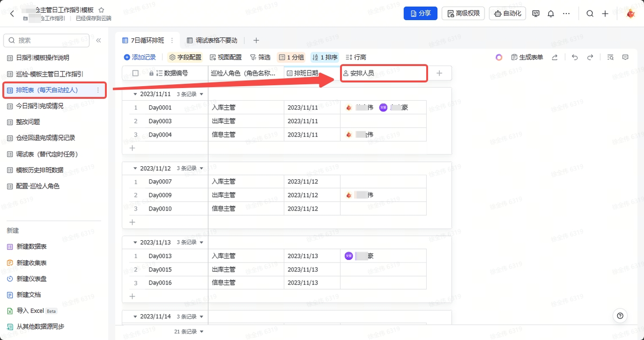Click the 自动化 button
The height and width of the screenshot is (340, 644).
click(507, 14)
